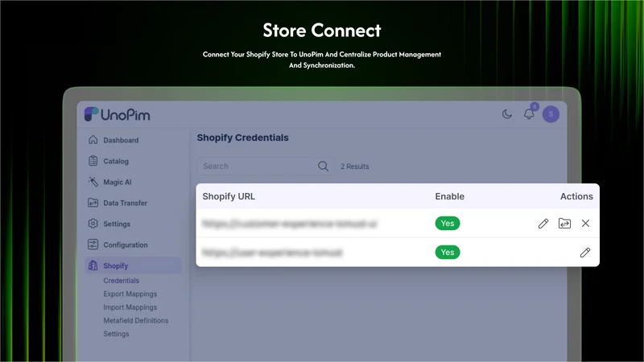The height and width of the screenshot is (362, 644).
Task: Click the Settings gear icon in sidebar
Action: [x=93, y=224]
